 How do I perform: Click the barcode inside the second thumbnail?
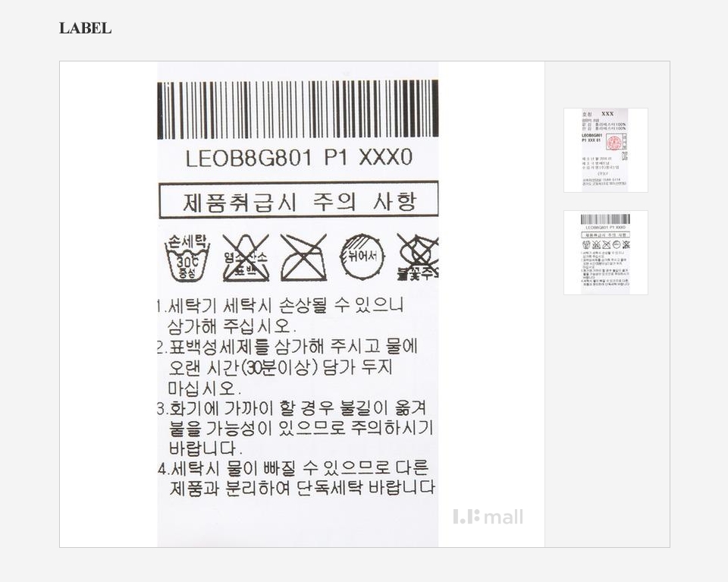point(605,220)
